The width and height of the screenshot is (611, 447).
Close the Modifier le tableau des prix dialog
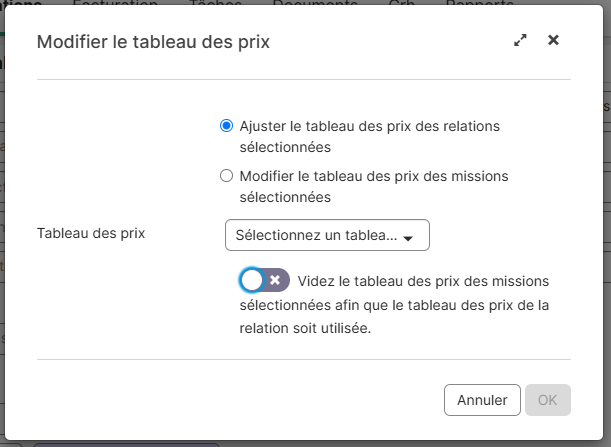pos(553,41)
